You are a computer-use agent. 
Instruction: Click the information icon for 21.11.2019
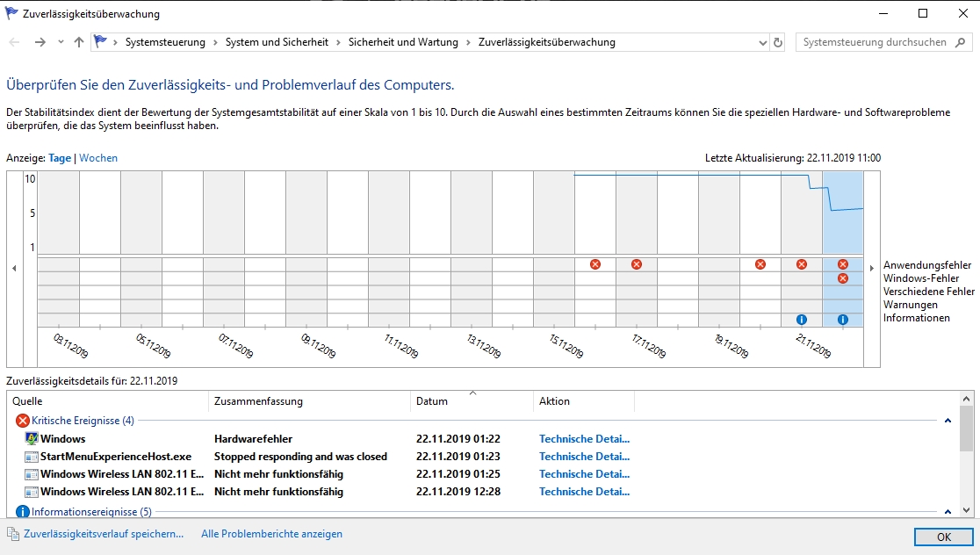click(x=801, y=320)
